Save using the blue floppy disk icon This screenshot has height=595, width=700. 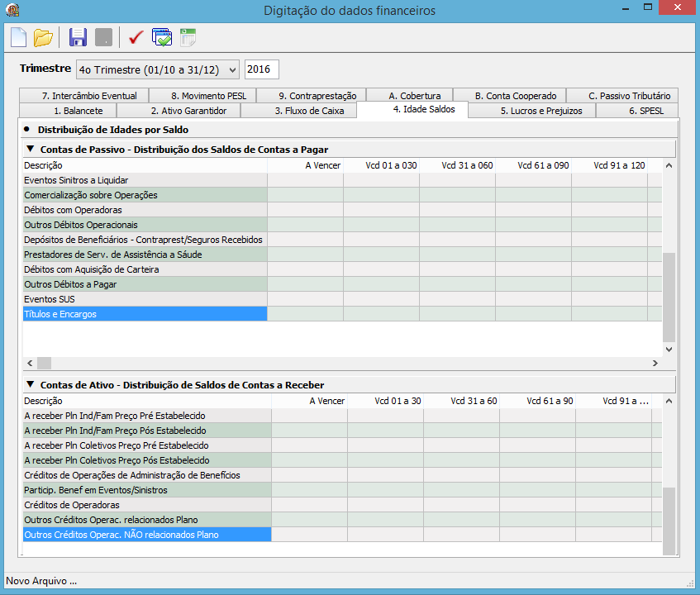78,37
